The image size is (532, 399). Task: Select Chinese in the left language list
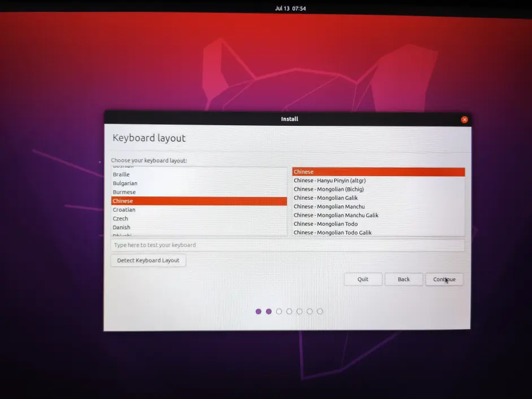point(199,201)
